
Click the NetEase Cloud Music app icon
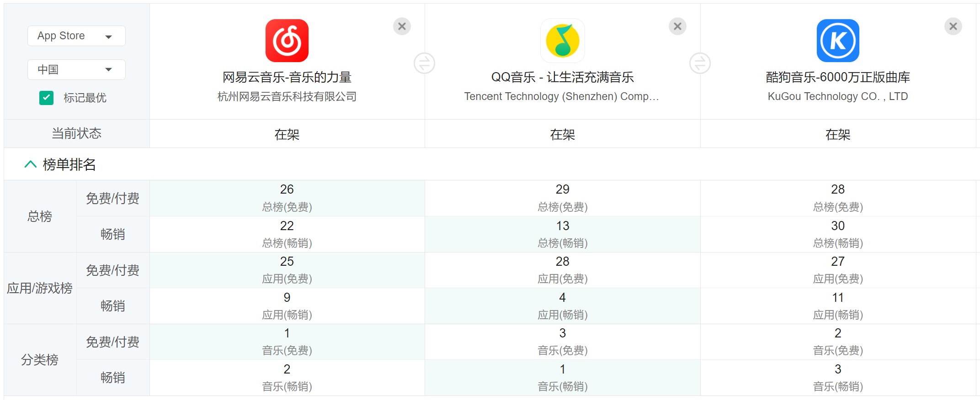287,40
